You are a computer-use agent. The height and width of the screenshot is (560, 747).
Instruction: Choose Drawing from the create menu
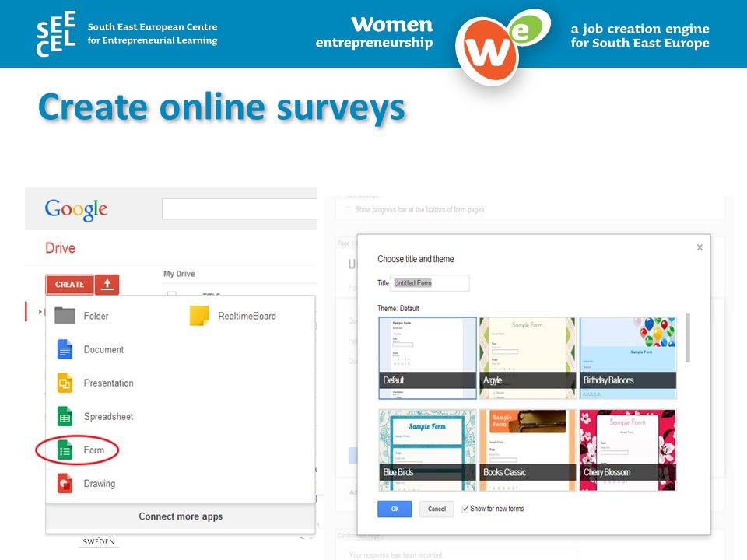pos(100,483)
